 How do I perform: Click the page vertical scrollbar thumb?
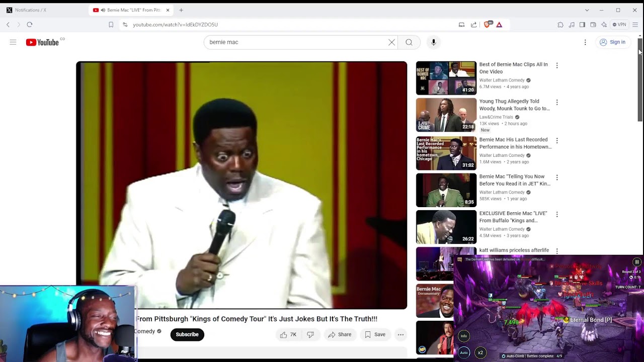coord(640,79)
